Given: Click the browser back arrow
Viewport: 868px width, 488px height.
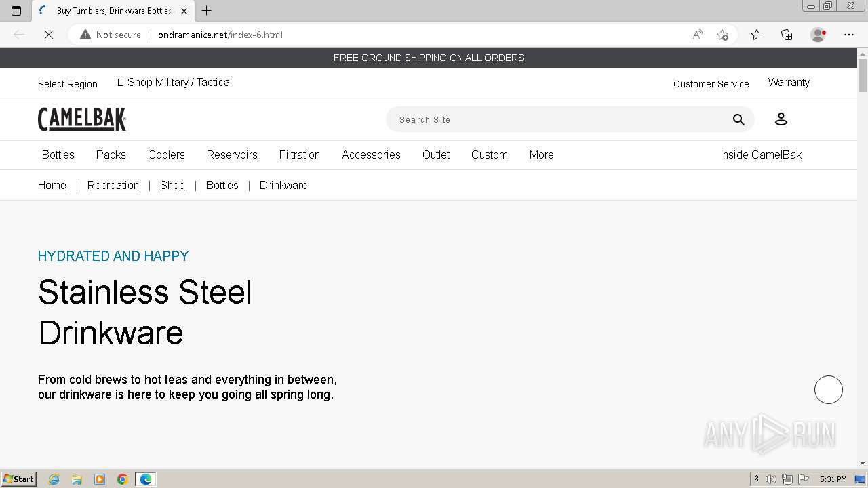Looking at the screenshot, I should coord(19,35).
